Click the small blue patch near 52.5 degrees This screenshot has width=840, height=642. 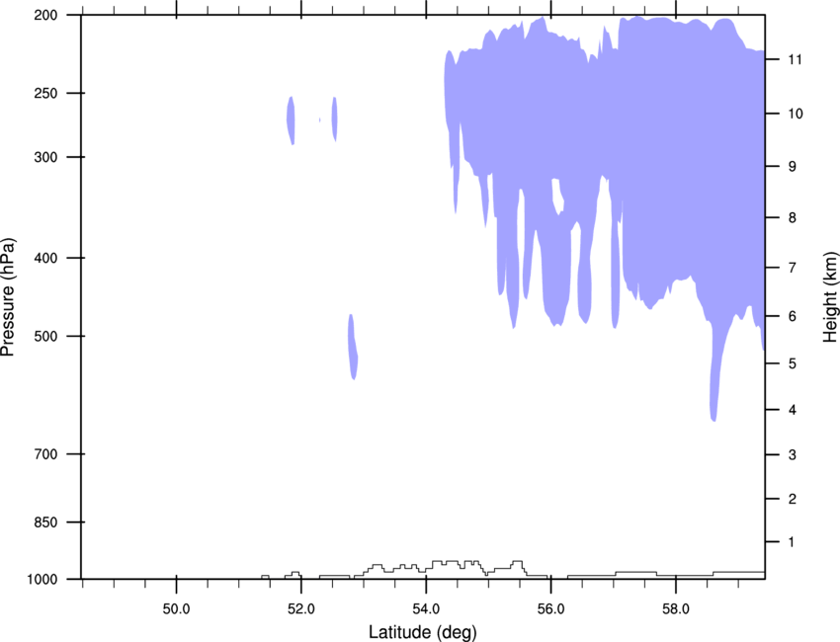click(334, 119)
